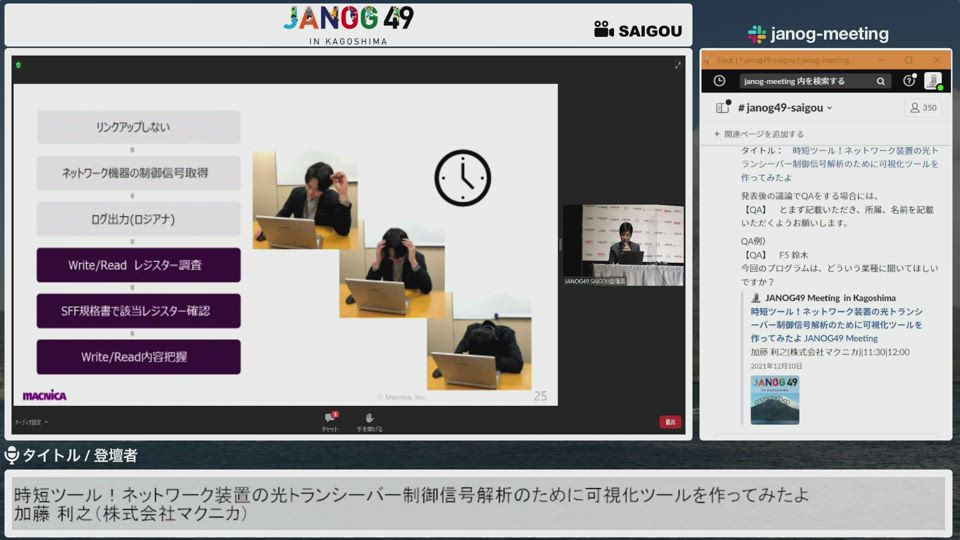
Task: Open Slack history clock icon
Action: 719,81
